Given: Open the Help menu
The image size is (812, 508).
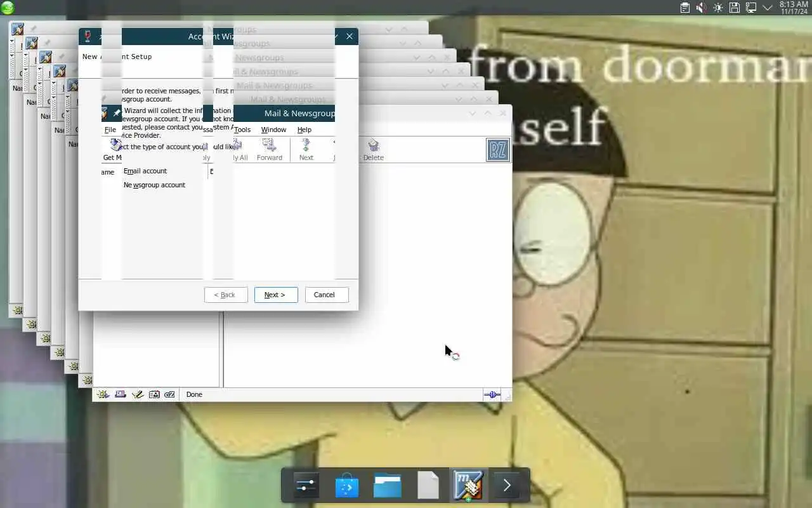Looking at the screenshot, I should click(x=304, y=130).
